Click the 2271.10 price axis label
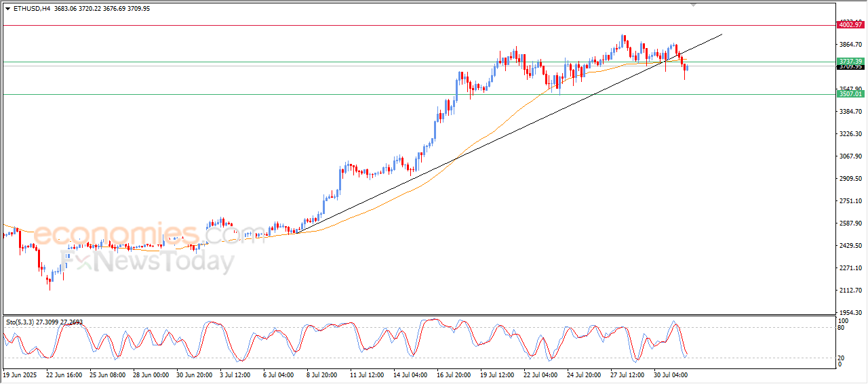 [850, 268]
